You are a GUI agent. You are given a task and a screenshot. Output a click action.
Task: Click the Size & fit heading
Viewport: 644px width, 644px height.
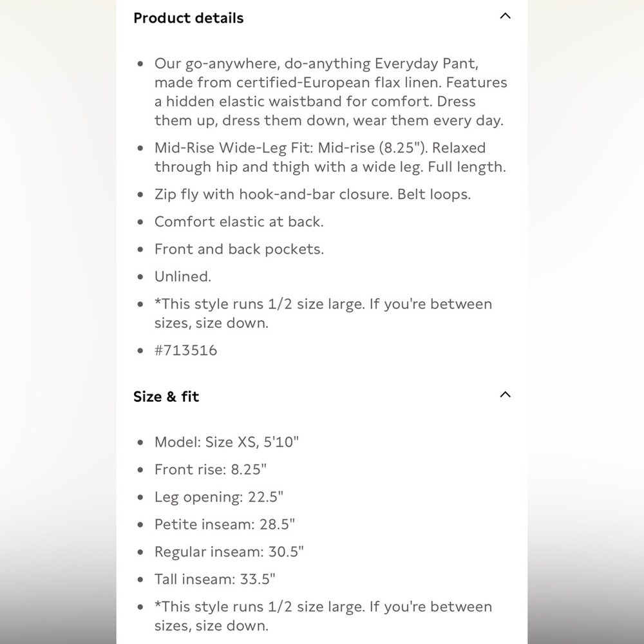point(166,397)
